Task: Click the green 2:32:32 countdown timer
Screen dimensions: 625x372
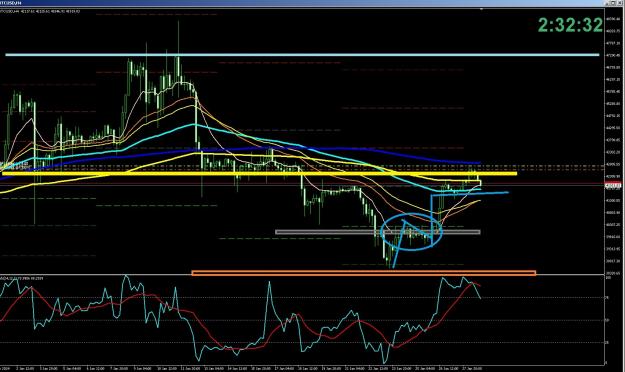Action: 570,25
